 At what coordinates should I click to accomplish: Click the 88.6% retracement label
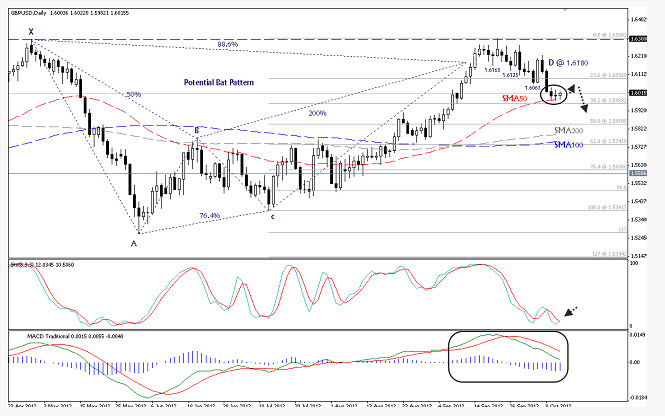tap(228, 44)
